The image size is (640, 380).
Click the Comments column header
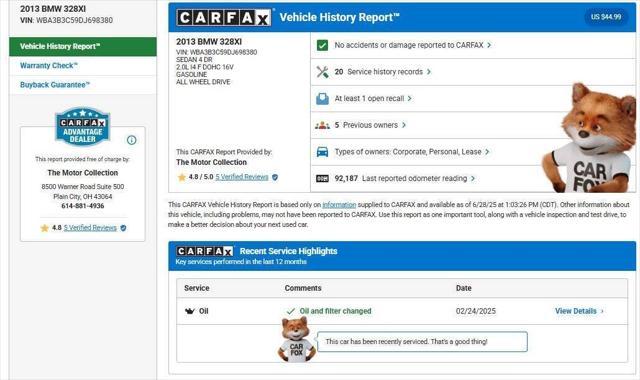(303, 288)
